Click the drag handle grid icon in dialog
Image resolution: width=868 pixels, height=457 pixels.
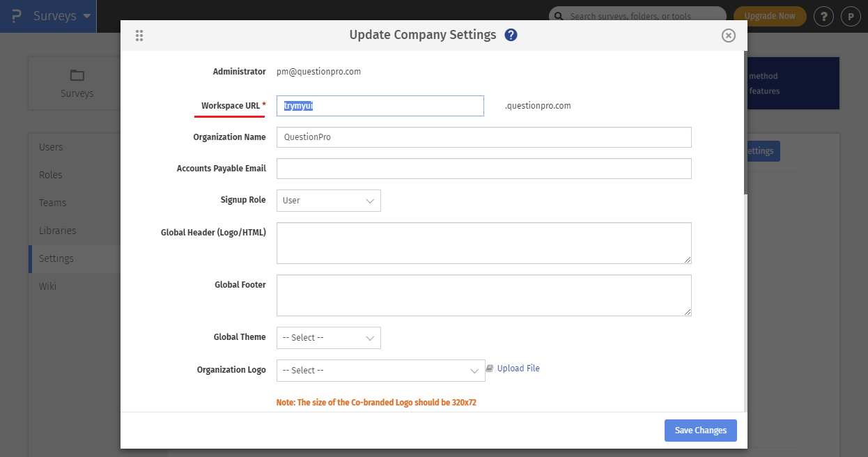pyautogui.click(x=139, y=36)
